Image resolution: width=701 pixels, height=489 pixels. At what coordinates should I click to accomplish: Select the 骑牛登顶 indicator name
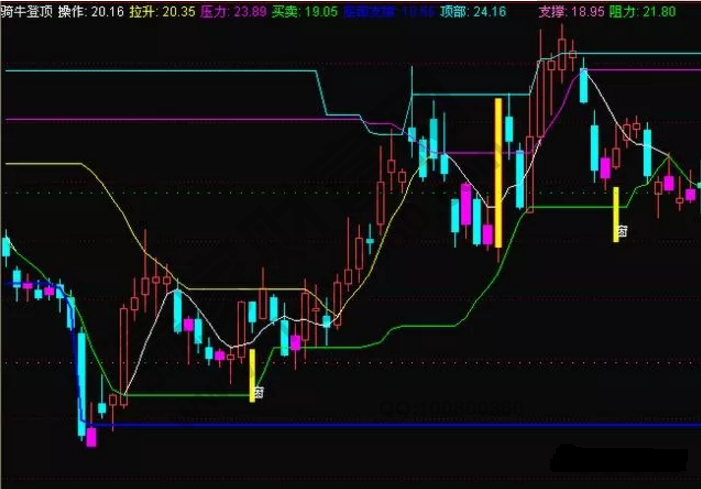click(27, 11)
